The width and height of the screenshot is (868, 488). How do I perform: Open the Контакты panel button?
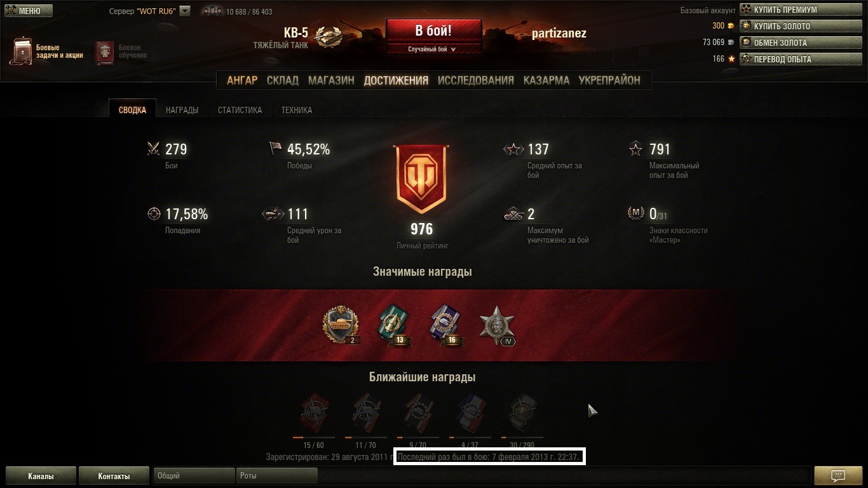[x=114, y=475]
